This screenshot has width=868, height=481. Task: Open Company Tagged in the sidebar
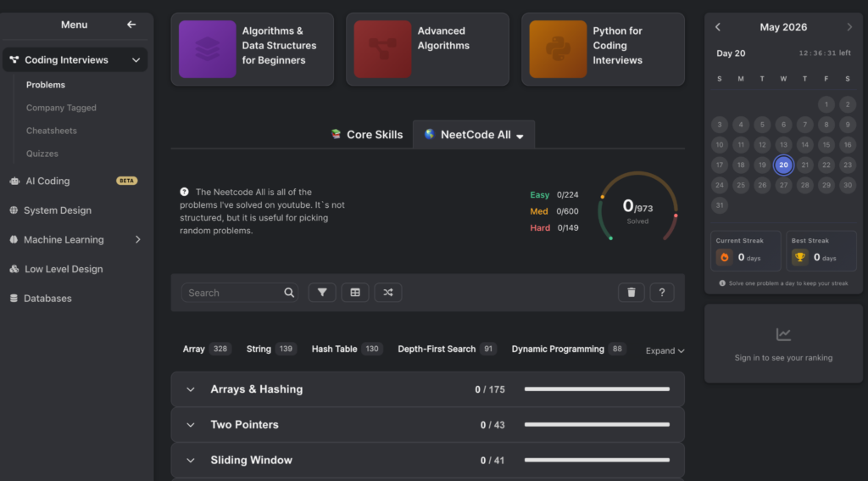tap(61, 108)
